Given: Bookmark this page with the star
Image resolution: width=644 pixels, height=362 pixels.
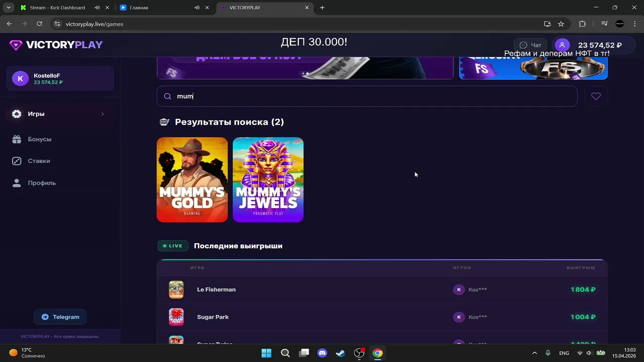Looking at the screenshot, I should click(561, 24).
